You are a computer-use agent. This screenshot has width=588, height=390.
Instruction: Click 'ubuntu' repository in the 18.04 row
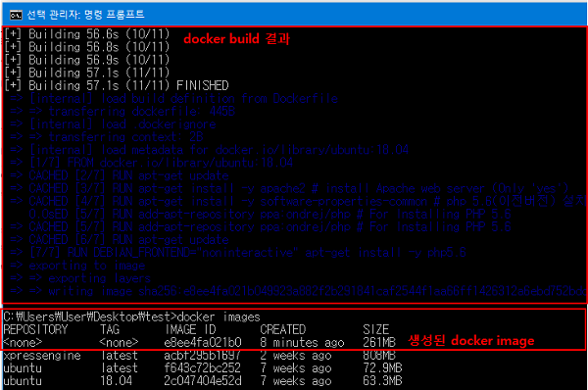[23, 381]
